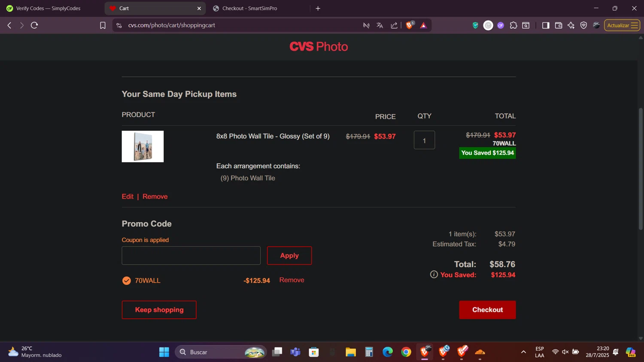The height and width of the screenshot is (362, 644).
Task: Open Brave Rewards triangle icon
Action: 424,25
